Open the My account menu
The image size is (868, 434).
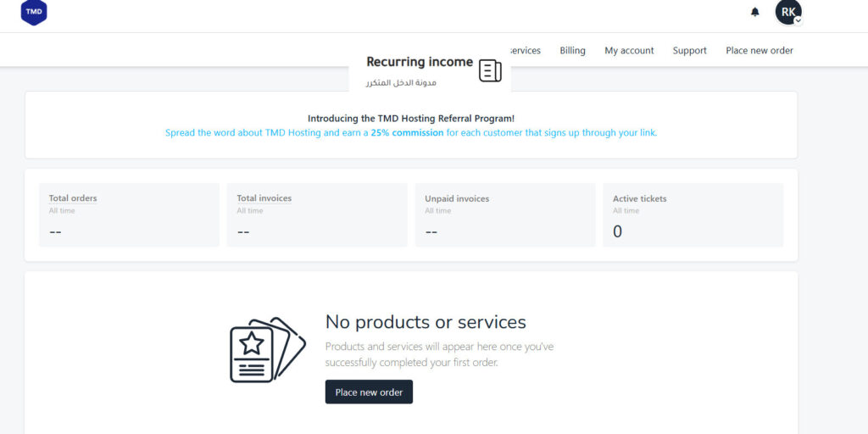(x=629, y=50)
